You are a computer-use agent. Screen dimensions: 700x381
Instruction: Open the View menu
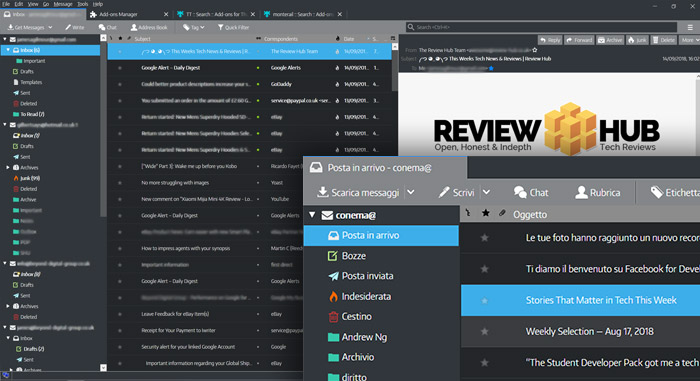pos(33,4)
